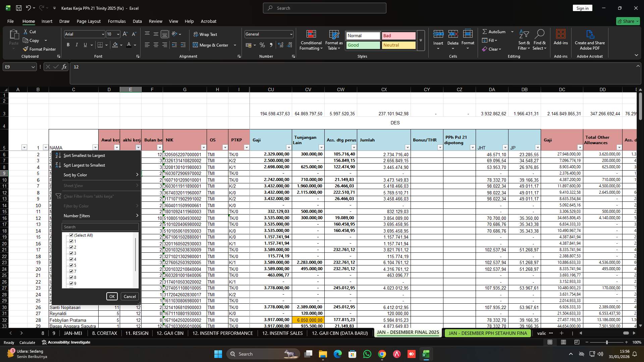644x362 pixels.
Task: Click OK to apply the filter
Action: point(112,296)
